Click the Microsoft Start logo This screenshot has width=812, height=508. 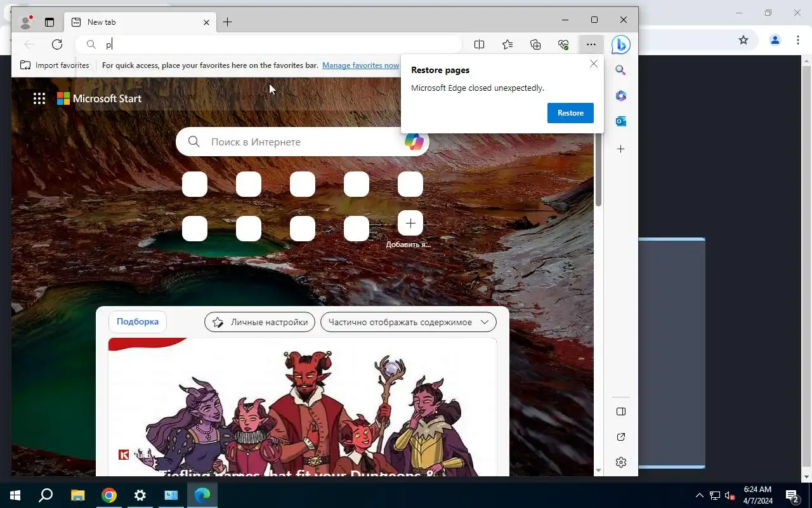pyautogui.click(x=100, y=98)
